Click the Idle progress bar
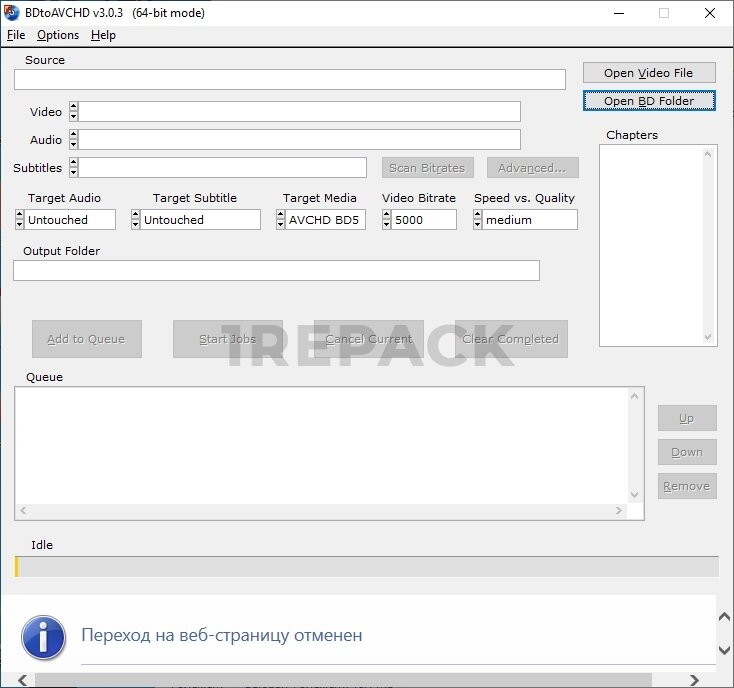The image size is (734, 688). coord(366,567)
